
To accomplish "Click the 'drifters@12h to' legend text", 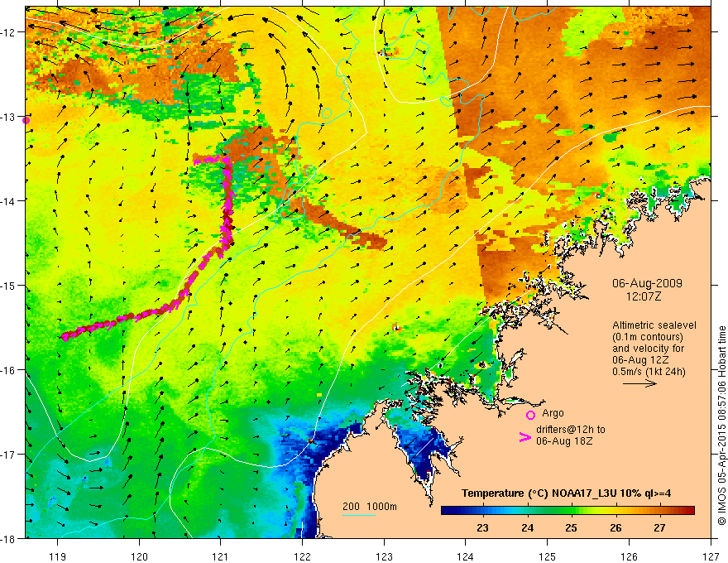I will click(x=571, y=430).
